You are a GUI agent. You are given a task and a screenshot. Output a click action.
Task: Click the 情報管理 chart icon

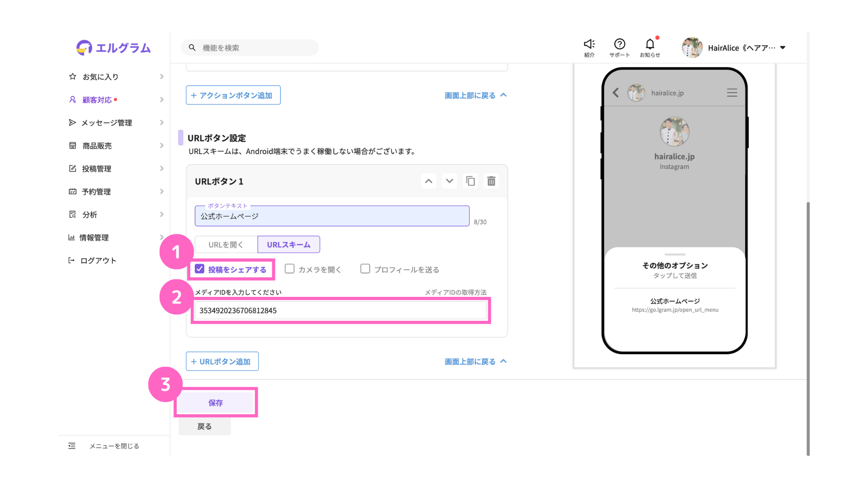tap(71, 237)
